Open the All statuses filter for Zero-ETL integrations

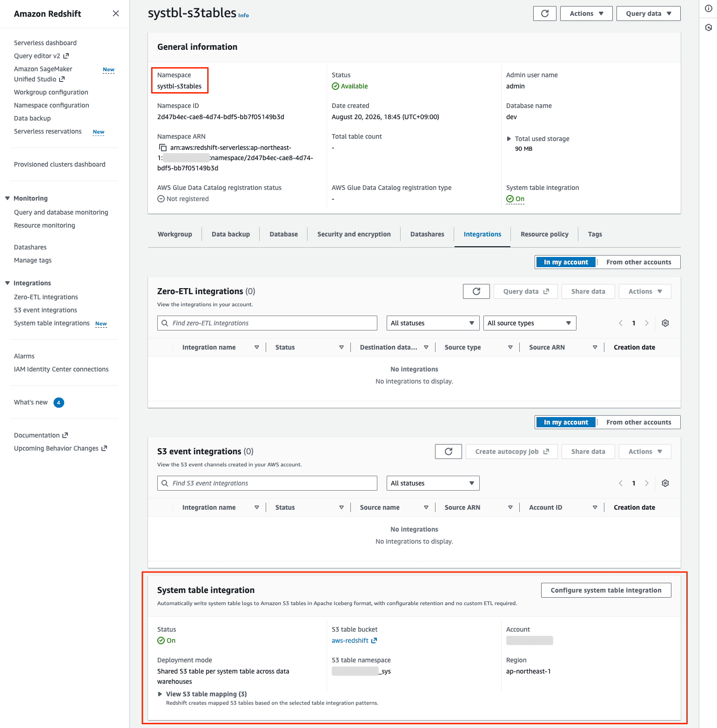[x=433, y=323]
